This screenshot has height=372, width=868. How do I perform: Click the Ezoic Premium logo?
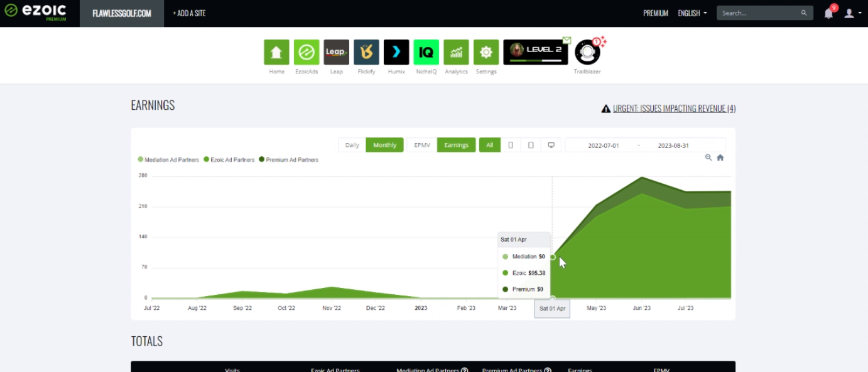coord(35,12)
